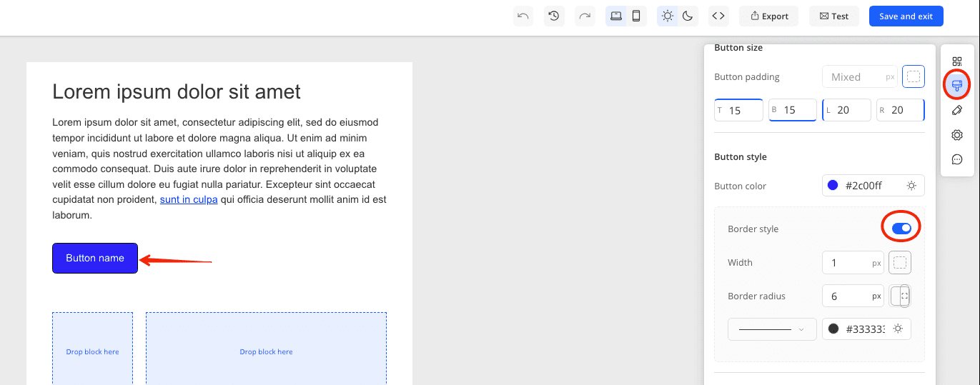Select the Button name button
Viewport: 980px width, 385px height.
[95, 258]
